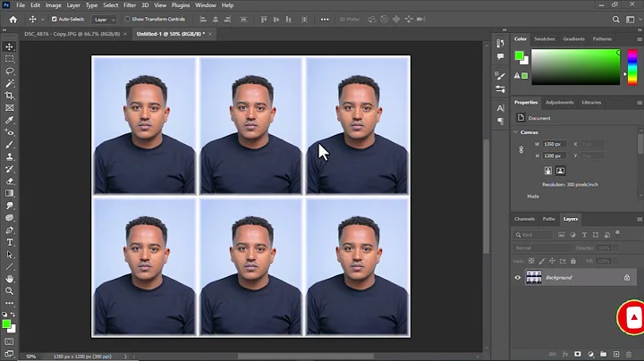The width and height of the screenshot is (644, 361).
Task: Open the Properties panel flyout menu
Action: point(640,103)
